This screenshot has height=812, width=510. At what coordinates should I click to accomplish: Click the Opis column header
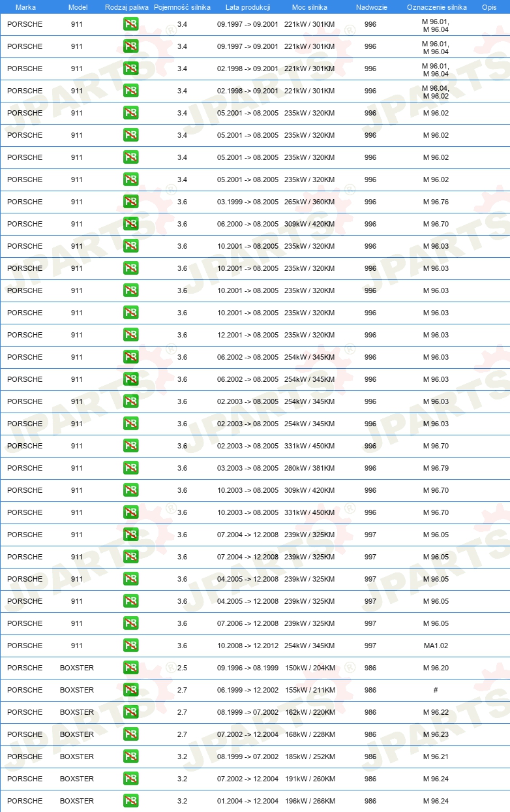point(489,7)
